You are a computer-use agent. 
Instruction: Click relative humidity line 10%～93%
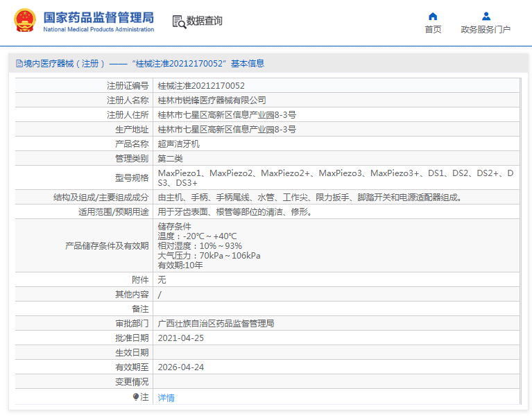[200, 246]
